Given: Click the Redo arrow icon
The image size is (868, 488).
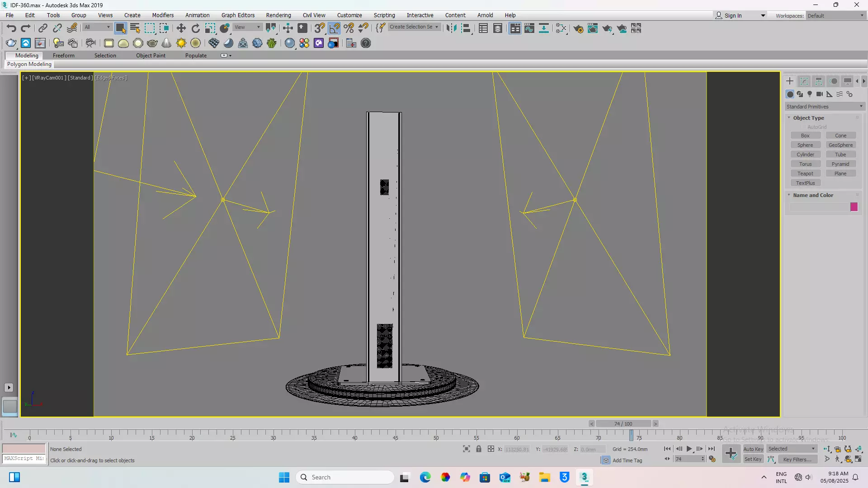Looking at the screenshot, I should tap(26, 28).
